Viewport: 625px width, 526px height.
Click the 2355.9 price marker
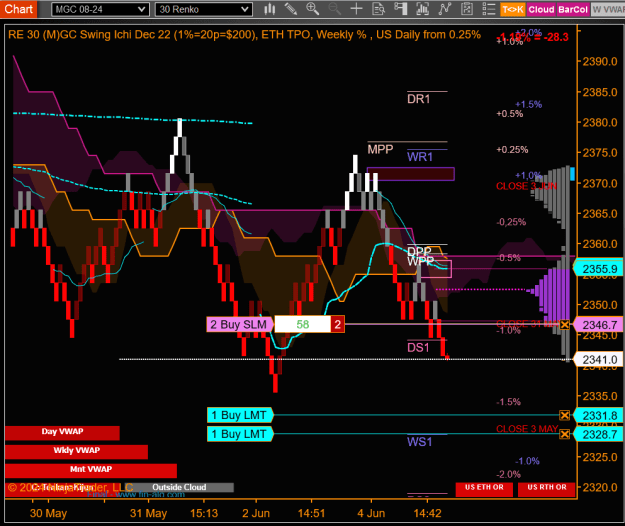599,269
